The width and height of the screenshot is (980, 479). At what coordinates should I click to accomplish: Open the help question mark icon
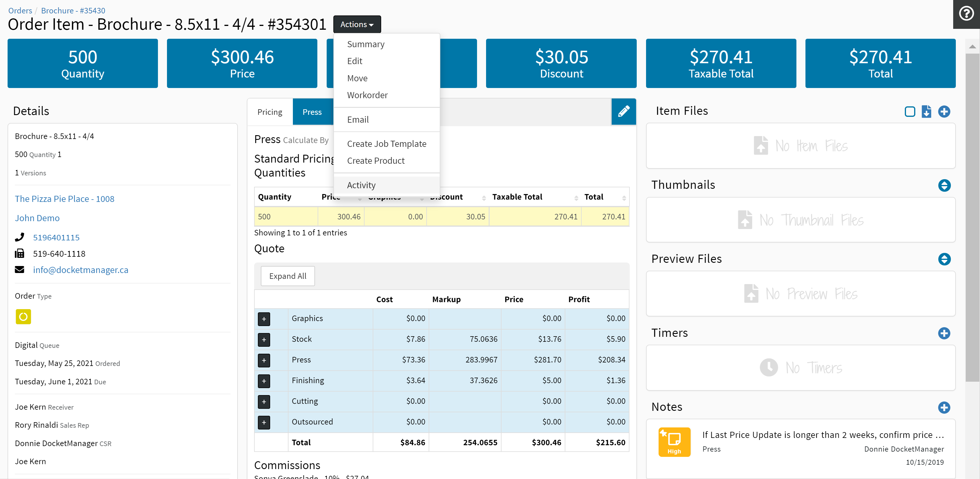click(x=966, y=14)
